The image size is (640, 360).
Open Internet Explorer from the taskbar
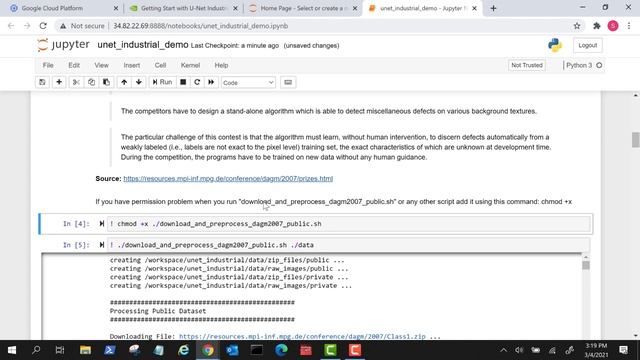click(183, 350)
